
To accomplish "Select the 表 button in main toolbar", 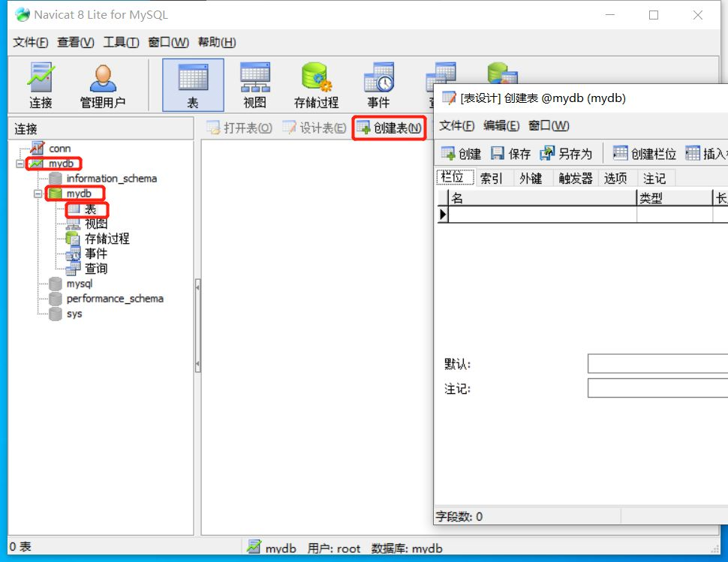I will tap(193, 86).
